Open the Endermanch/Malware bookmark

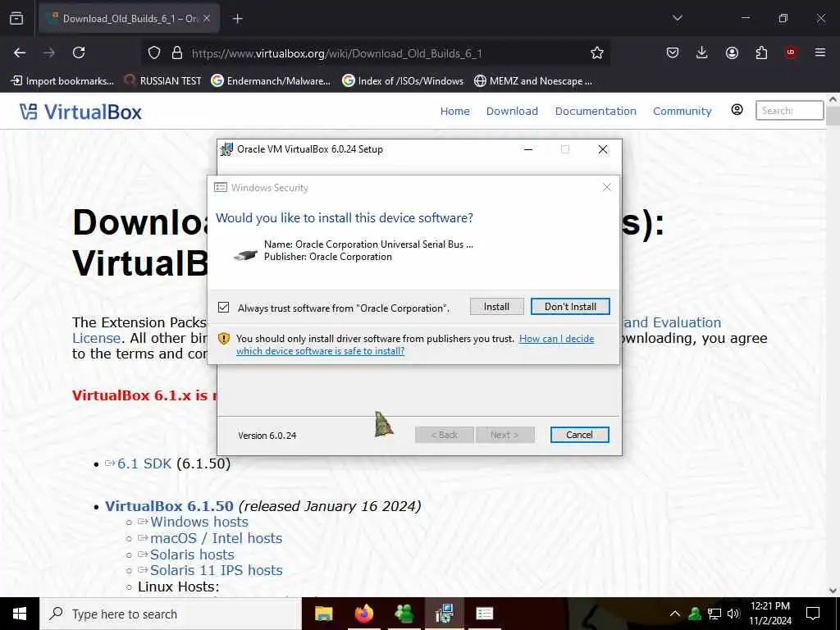pos(271,81)
